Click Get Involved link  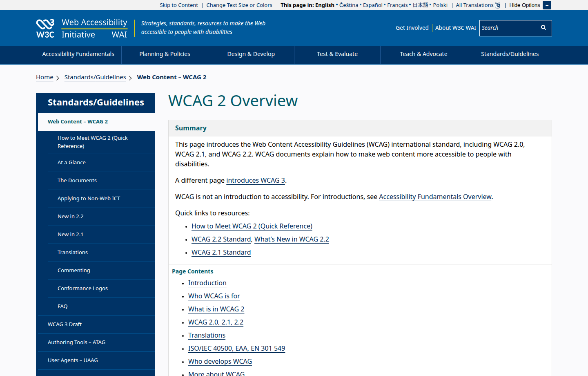(412, 28)
